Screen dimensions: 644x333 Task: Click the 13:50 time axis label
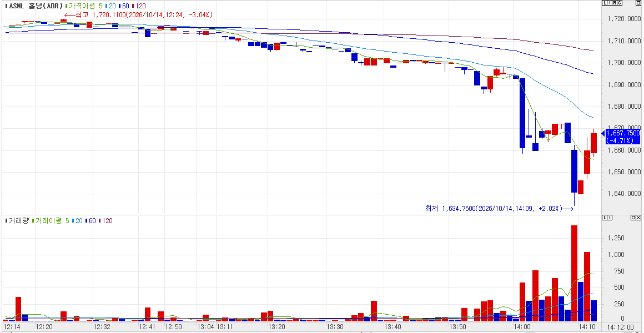457,327
